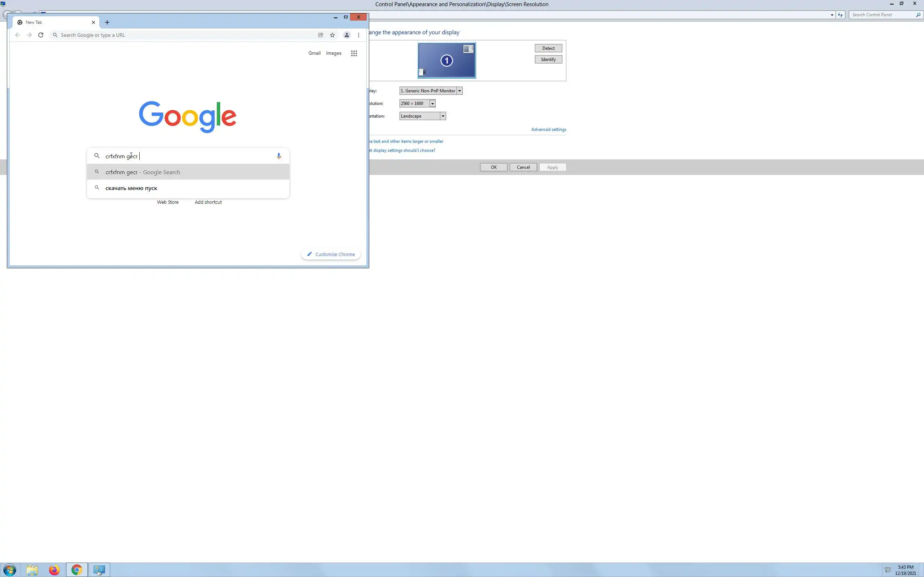Click in the Search Control Panel field

pyautogui.click(x=882, y=15)
